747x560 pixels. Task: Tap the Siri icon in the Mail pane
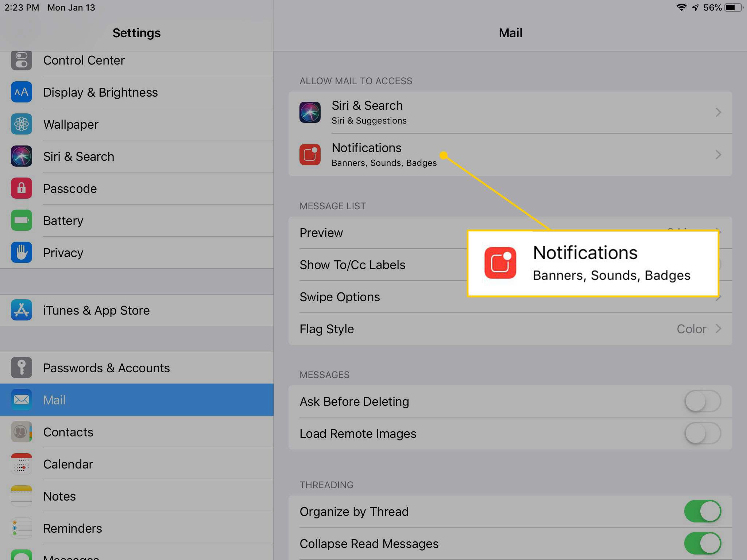310,112
